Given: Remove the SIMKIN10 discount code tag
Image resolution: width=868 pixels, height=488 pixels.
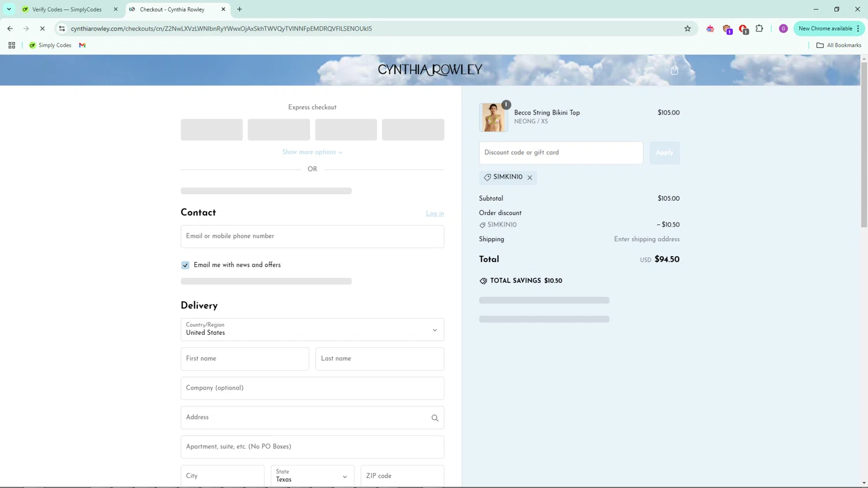Looking at the screenshot, I should click(529, 178).
